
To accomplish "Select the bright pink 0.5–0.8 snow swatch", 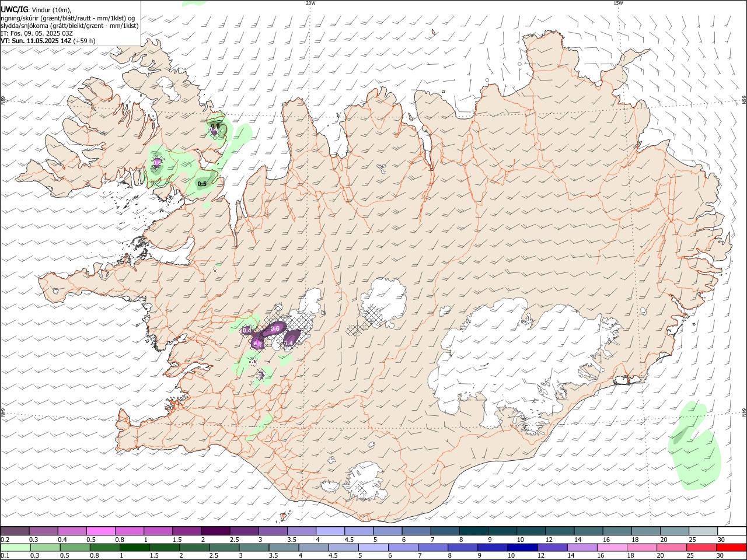I will (x=100, y=531).
